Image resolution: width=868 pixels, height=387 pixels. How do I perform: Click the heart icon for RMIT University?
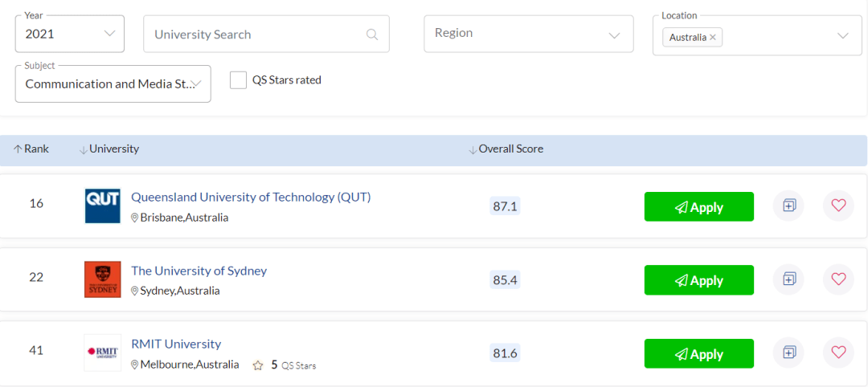tap(838, 352)
